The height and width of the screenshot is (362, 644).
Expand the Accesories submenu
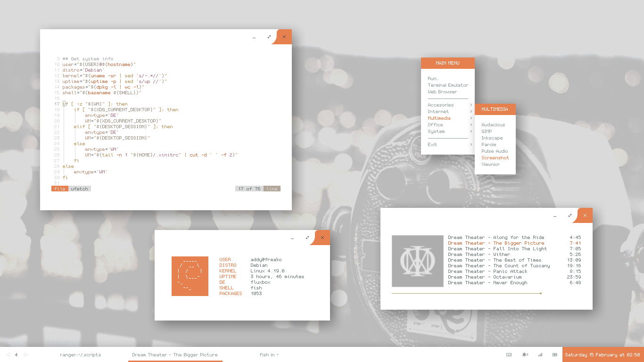tap(440, 105)
